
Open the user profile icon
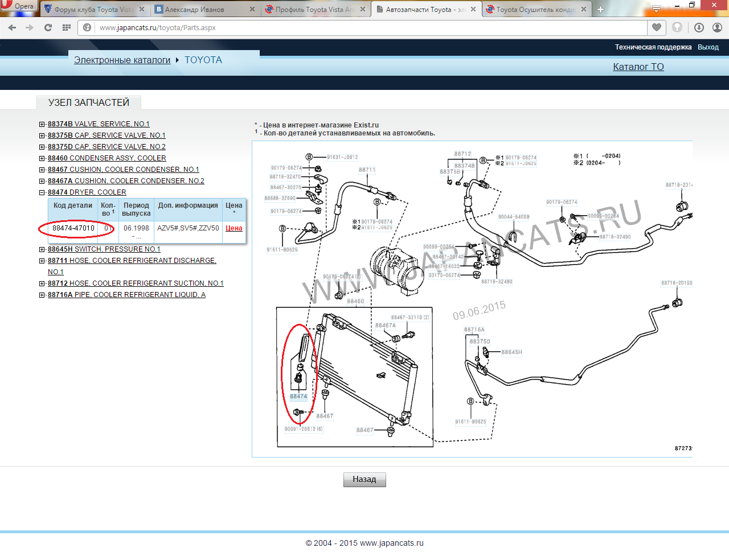717,27
